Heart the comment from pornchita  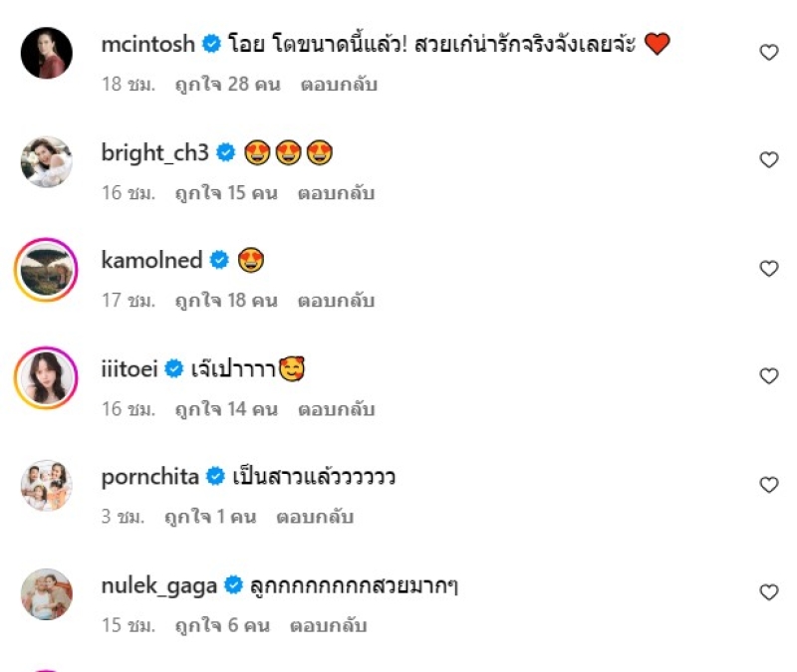point(768,485)
